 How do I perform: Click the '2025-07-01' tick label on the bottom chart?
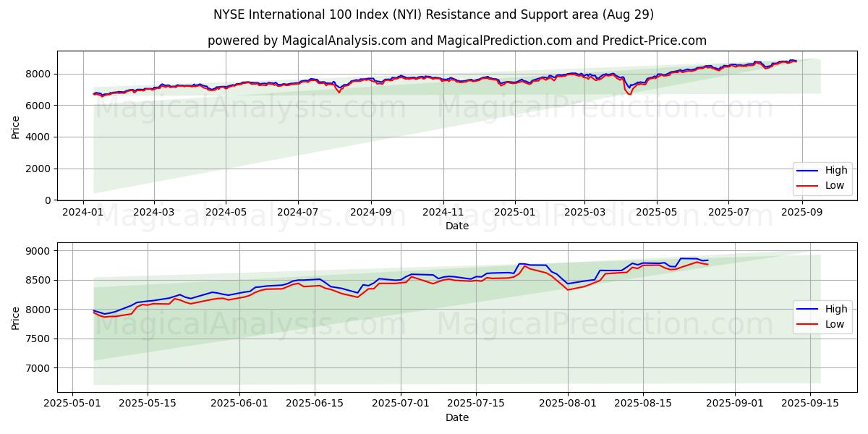click(401, 404)
